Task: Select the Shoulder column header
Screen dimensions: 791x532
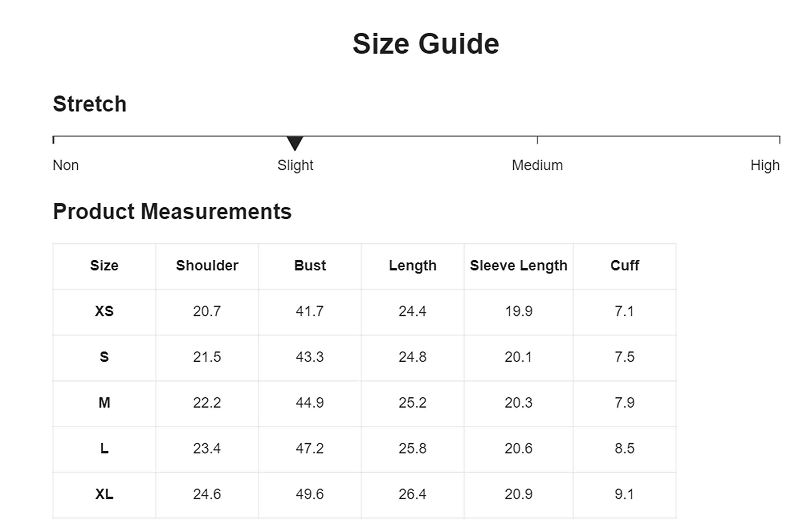Action: click(207, 265)
